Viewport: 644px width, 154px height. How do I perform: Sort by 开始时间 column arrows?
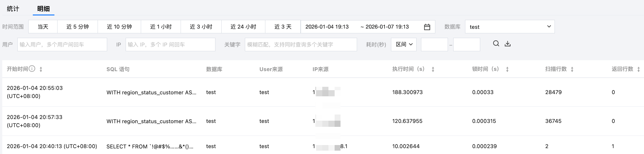41,69
